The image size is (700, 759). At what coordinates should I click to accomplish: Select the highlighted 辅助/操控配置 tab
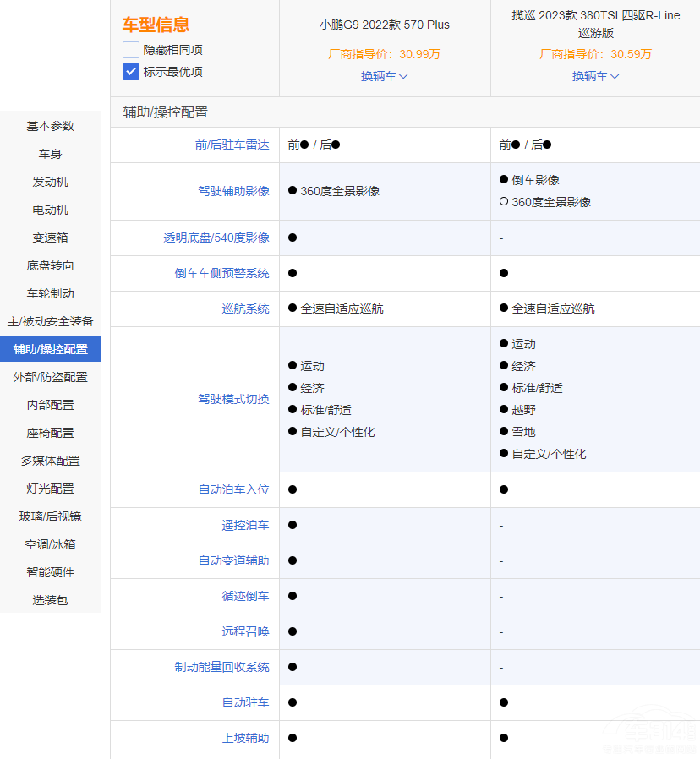point(51,349)
